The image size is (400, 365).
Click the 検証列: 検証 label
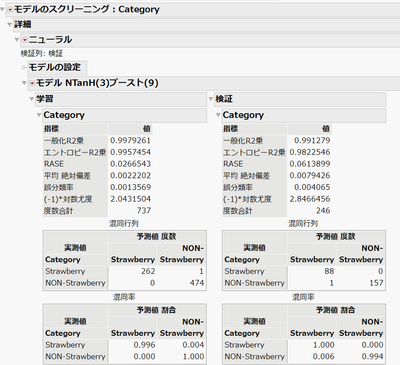pos(42,53)
